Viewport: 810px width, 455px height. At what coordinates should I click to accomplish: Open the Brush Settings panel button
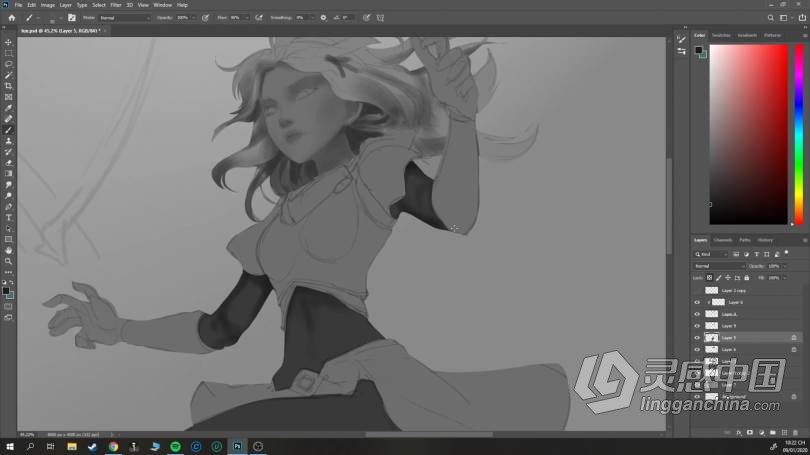point(72,18)
